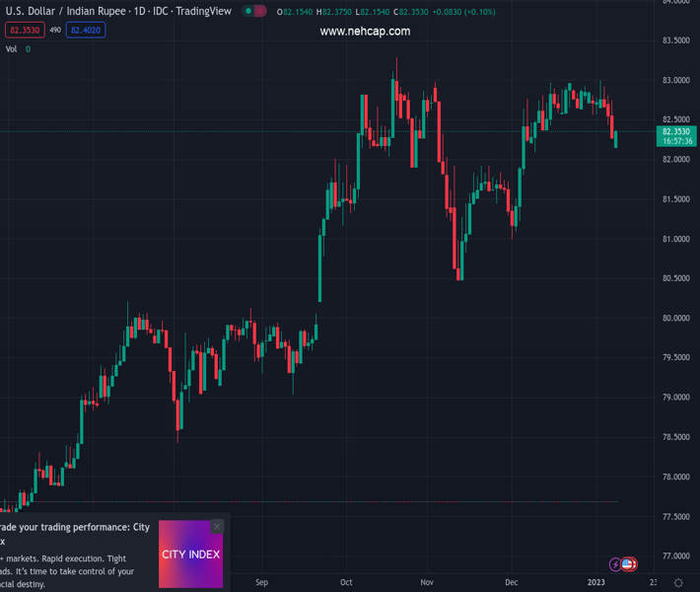Click the Oct label on time axis
The image size is (700, 592).
coord(346,583)
